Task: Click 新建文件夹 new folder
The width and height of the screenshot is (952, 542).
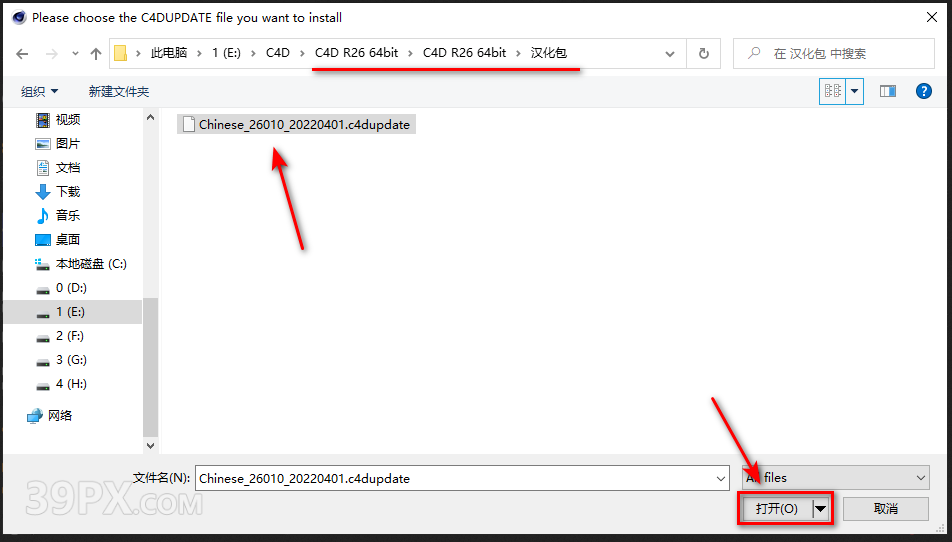Action: 118,91
